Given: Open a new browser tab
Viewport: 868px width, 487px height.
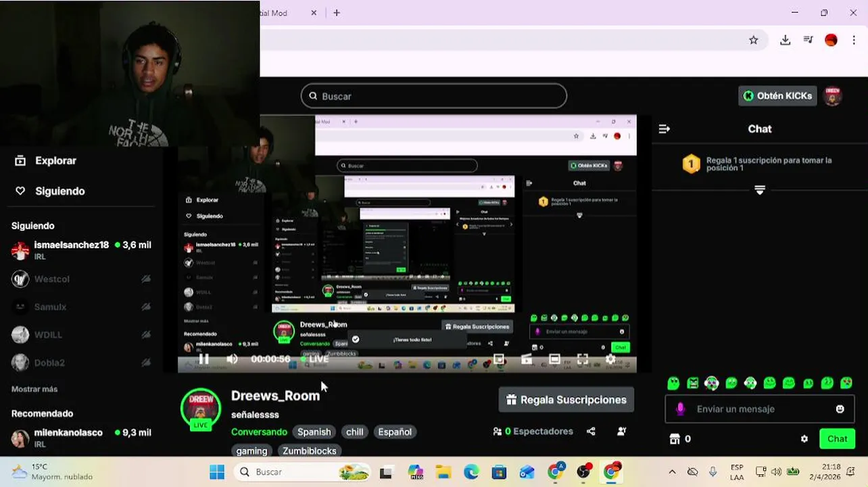Looking at the screenshot, I should (337, 13).
